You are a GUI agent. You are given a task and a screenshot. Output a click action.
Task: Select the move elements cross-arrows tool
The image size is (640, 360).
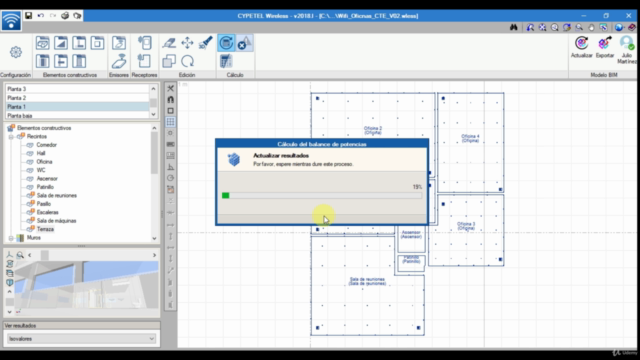(x=187, y=42)
